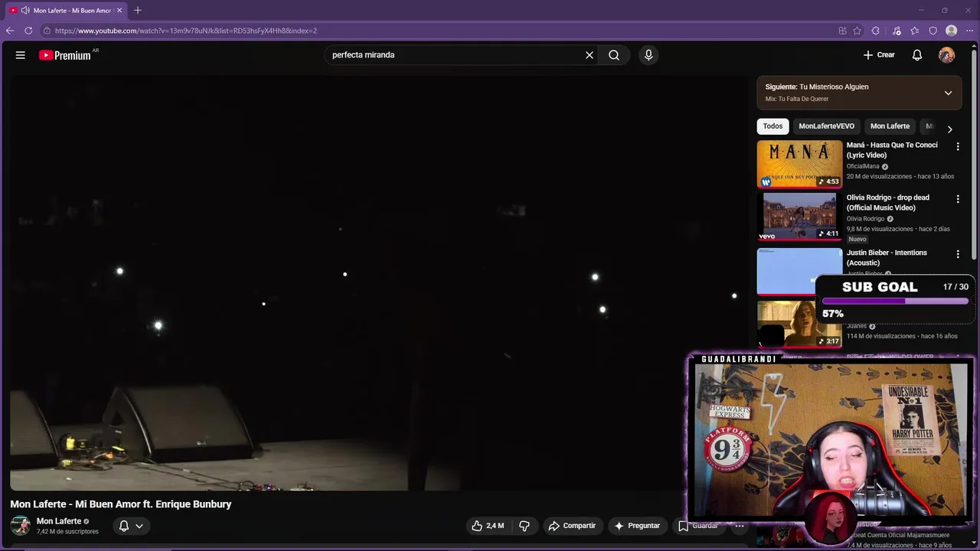
Task: Go to YouTube Premium home logo
Action: (66, 55)
